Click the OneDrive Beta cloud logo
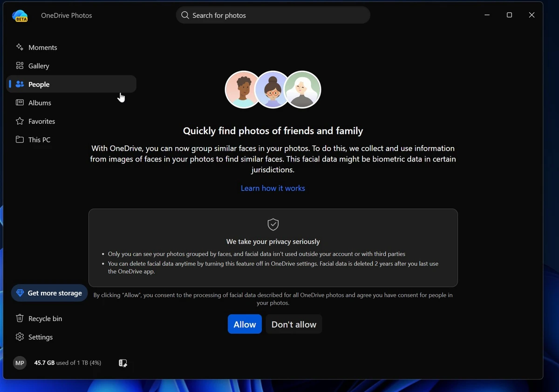 [20, 15]
